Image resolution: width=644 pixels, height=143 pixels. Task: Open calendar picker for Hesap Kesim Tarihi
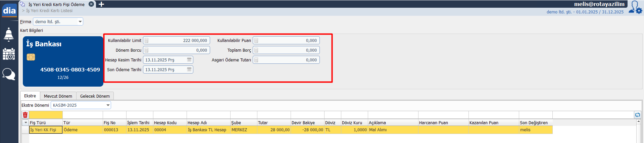189,60
